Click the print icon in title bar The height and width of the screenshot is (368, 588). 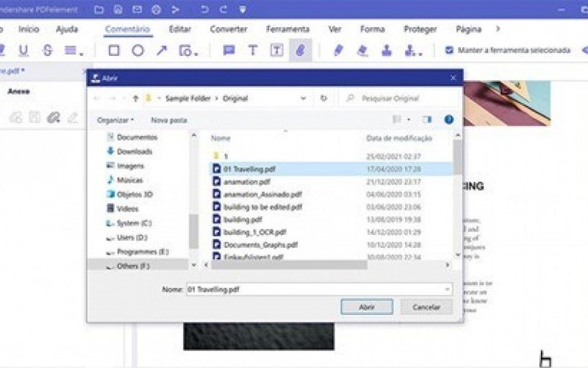pyautogui.click(x=157, y=10)
